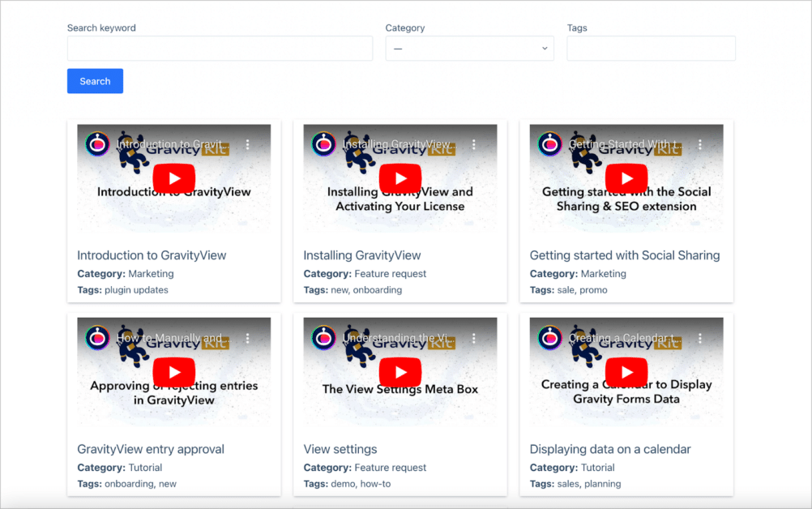This screenshot has width=812, height=509.
Task: Open the three-dot options on the View Settings video
Action: (473, 337)
